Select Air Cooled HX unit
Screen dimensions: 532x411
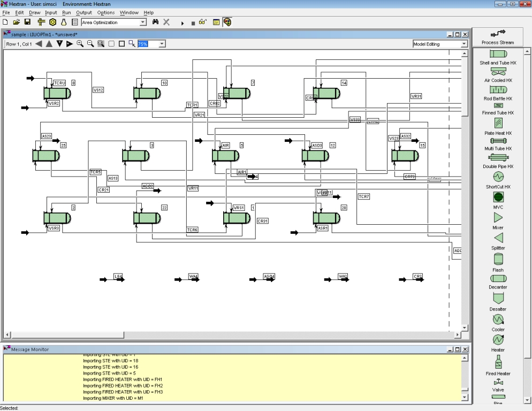coord(498,72)
